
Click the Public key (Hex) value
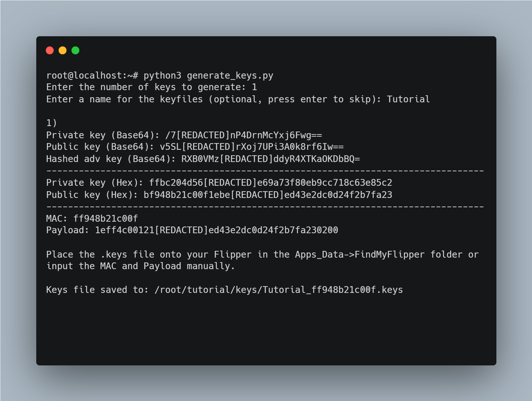(268, 195)
